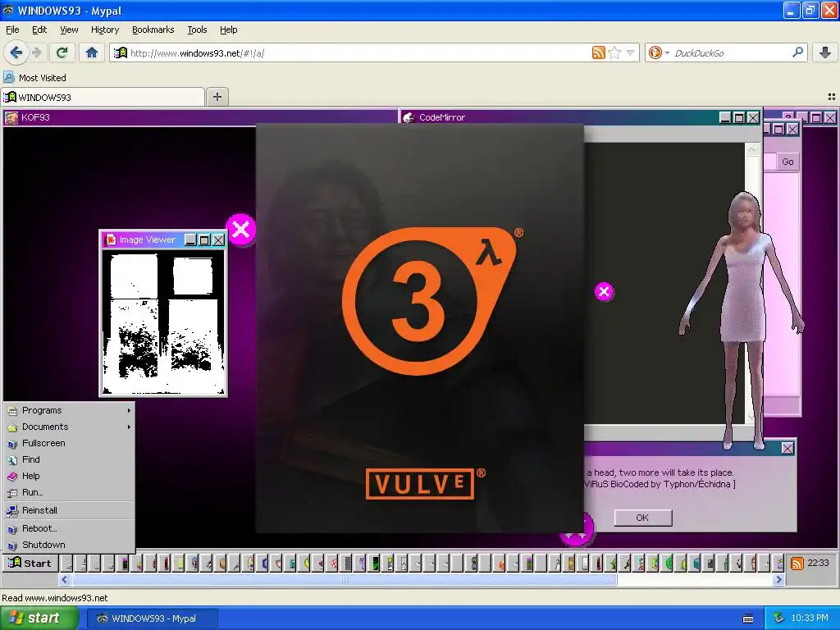
Task: Click the RSS feed icon in the address bar
Action: (x=598, y=52)
